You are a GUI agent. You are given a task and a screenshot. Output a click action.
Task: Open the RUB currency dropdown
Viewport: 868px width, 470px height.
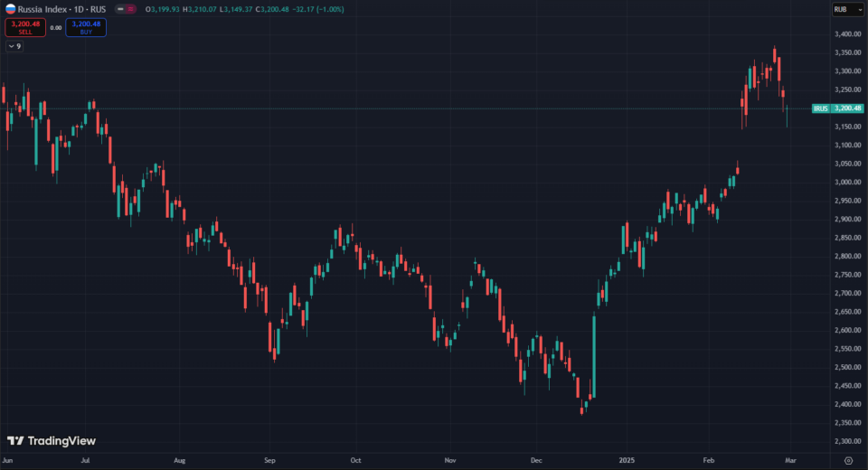844,9
